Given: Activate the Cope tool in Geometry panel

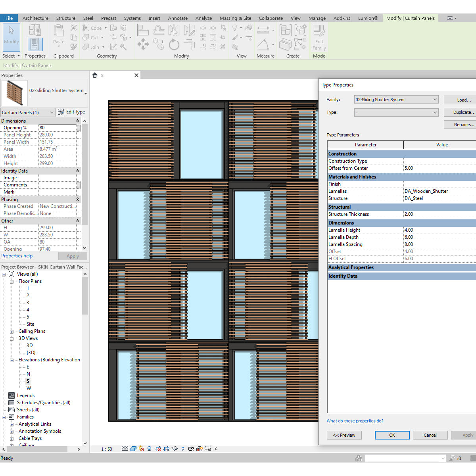Looking at the screenshot, I should [x=94, y=28].
